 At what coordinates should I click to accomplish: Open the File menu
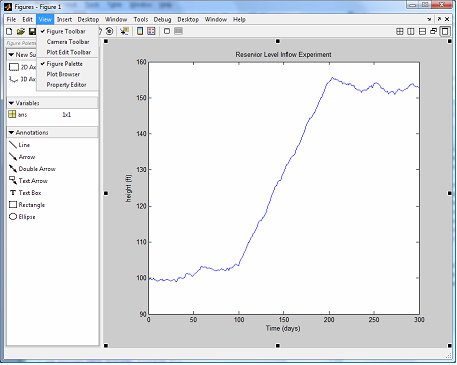pyautogui.click(x=11, y=19)
